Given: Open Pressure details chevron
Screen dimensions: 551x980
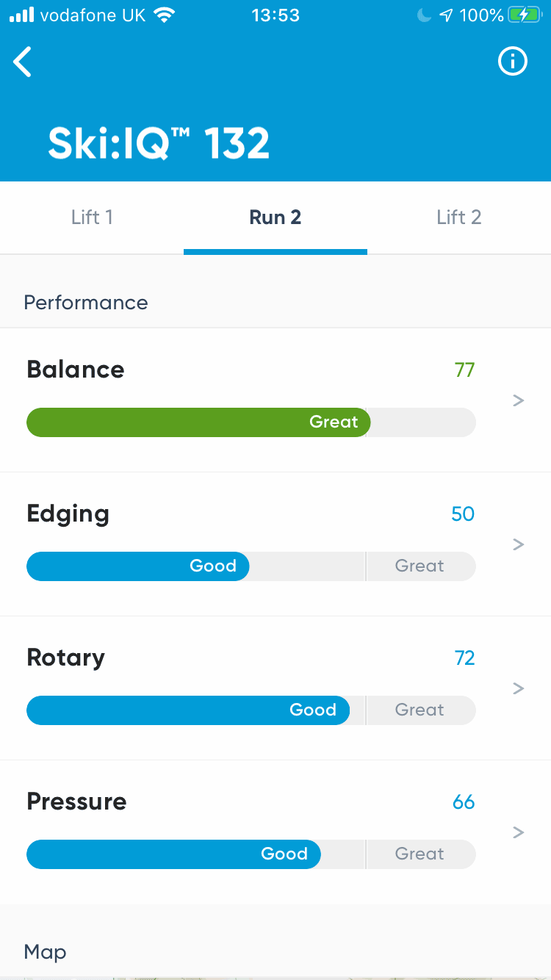Looking at the screenshot, I should (519, 832).
